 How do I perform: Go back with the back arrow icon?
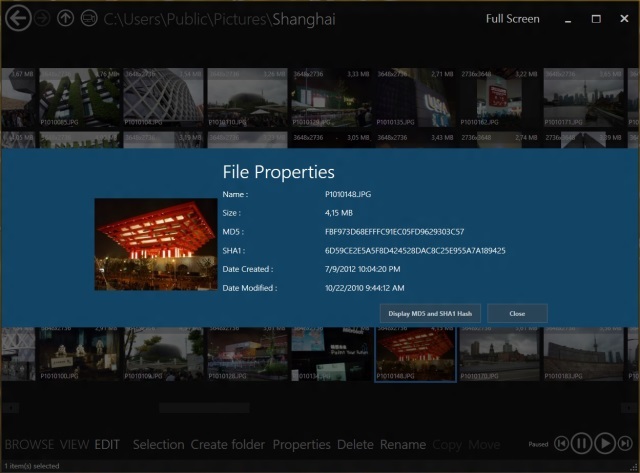(x=18, y=18)
